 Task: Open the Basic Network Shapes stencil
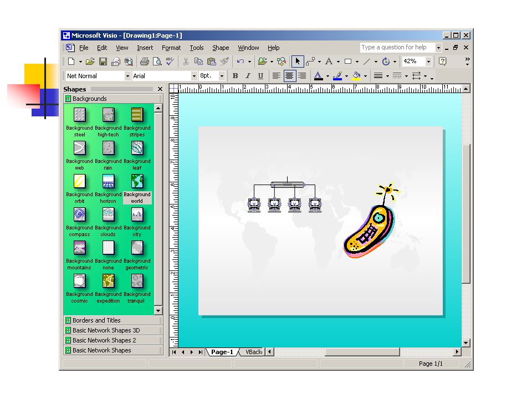(113, 350)
